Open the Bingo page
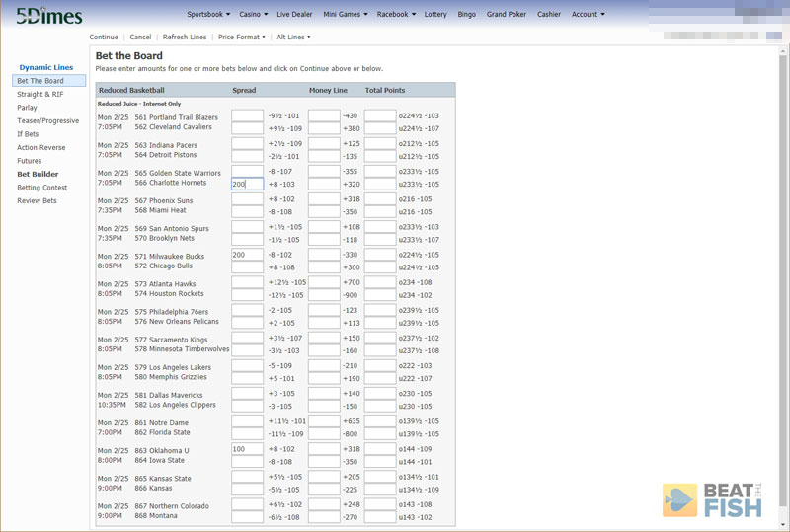The image size is (790, 532). [x=466, y=14]
